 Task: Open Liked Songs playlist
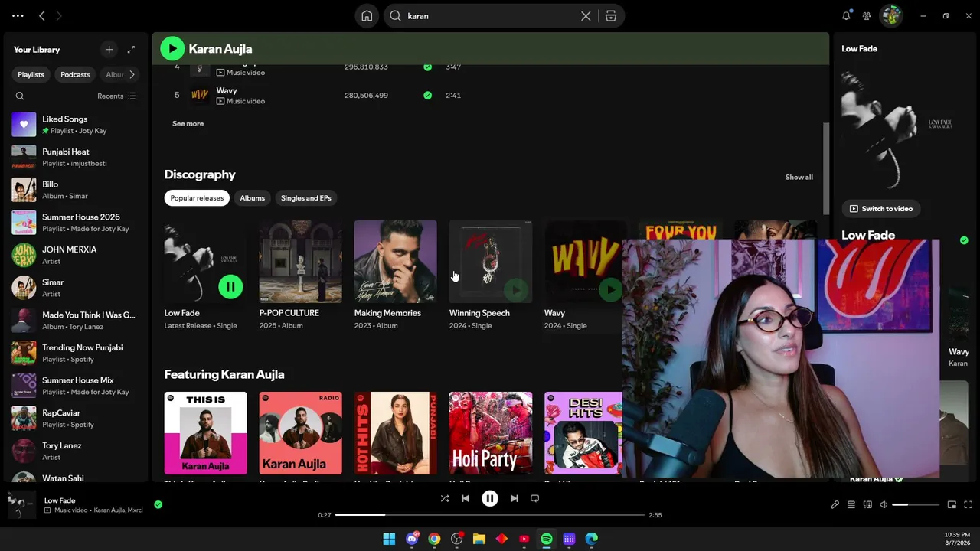pyautogui.click(x=76, y=125)
